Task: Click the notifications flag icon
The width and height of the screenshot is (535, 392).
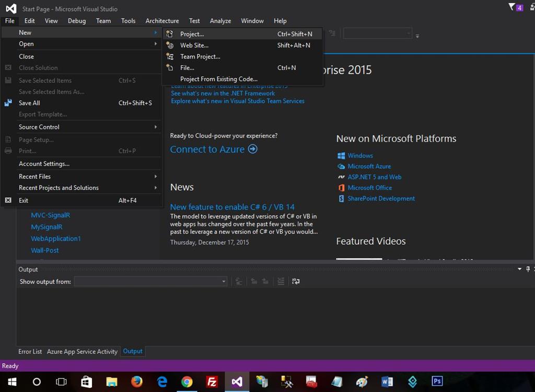Action: click(x=512, y=7)
